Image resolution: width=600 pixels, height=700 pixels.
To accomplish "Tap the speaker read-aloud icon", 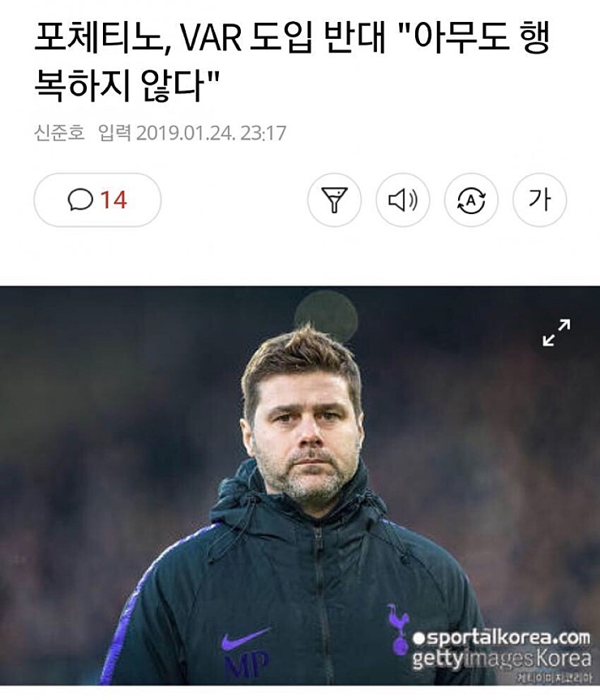I will 402,200.
